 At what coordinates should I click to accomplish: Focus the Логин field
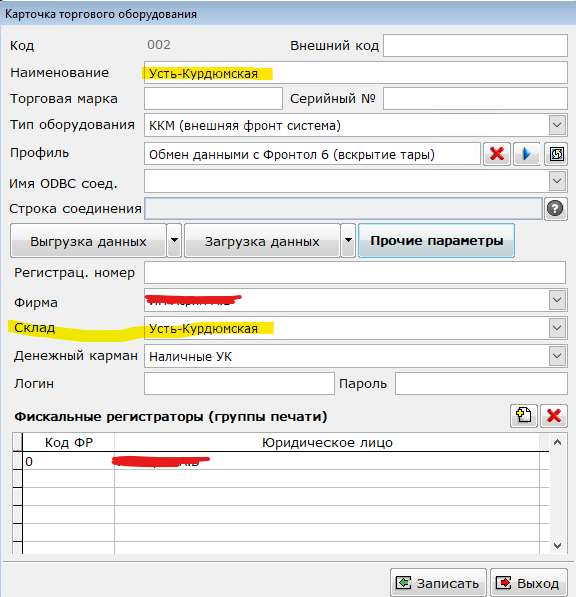(239, 383)
